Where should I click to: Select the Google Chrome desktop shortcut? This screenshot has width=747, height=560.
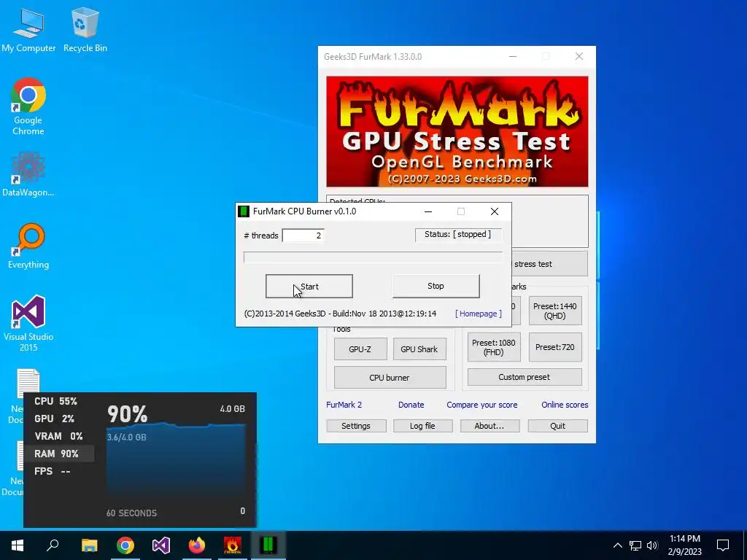click(x=28, y=106)
